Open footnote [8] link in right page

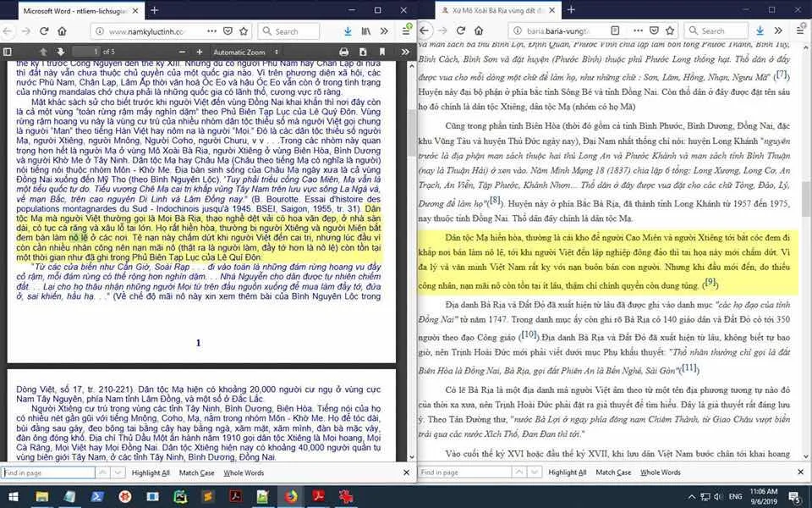point(495,200)
